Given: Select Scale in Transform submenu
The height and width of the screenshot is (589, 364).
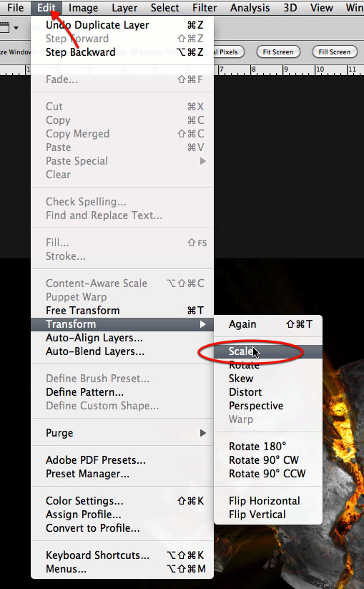Looking at the screenshot, I should (x=268, y=351).
